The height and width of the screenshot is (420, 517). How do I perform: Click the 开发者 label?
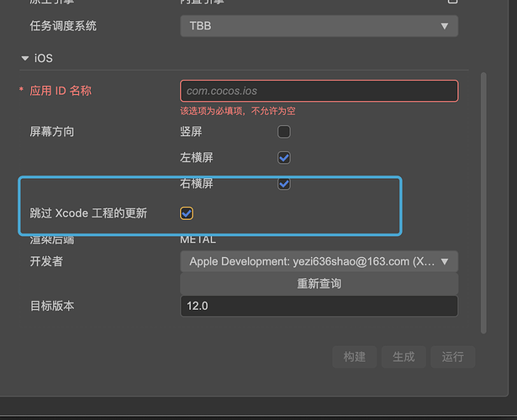coord(46,261)
